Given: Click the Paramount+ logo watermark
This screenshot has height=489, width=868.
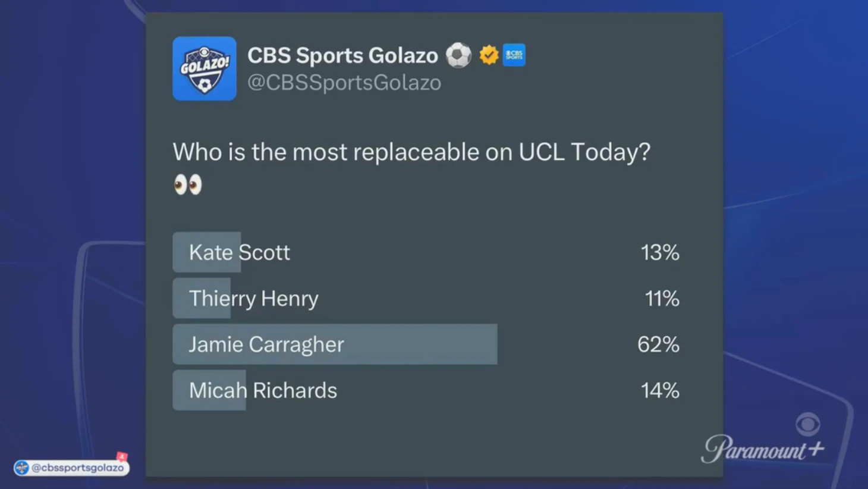Looking at the screenshot, I should click(x=763, y=449).
